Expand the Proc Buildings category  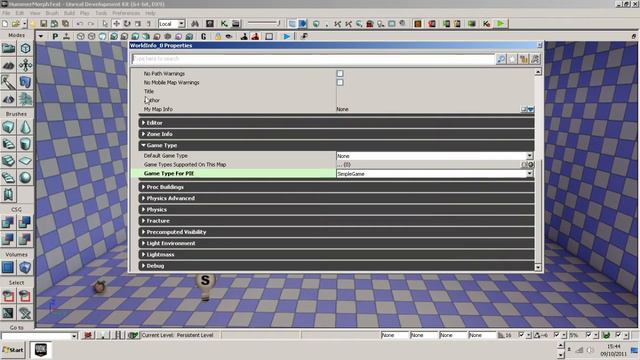[336, 187]
